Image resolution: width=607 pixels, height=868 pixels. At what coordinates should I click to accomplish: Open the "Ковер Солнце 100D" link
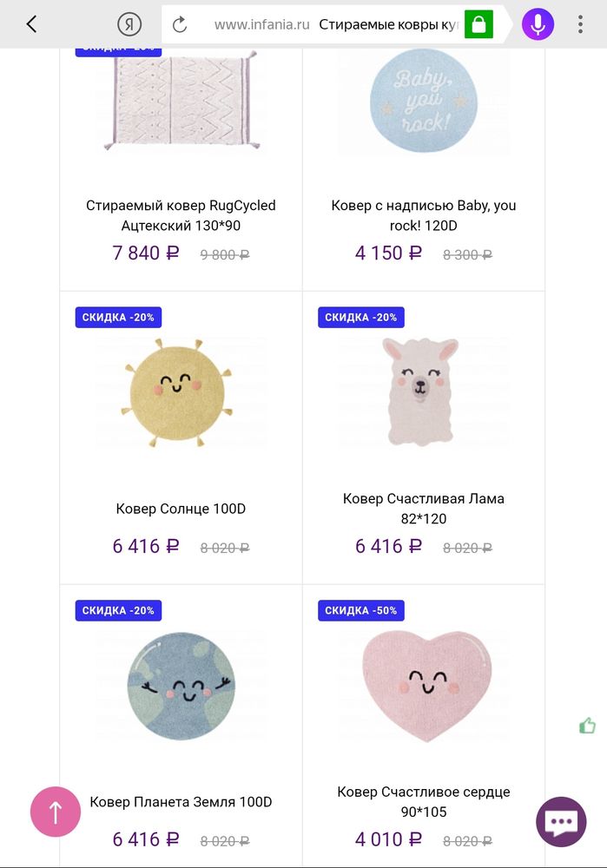click(181, 509)
